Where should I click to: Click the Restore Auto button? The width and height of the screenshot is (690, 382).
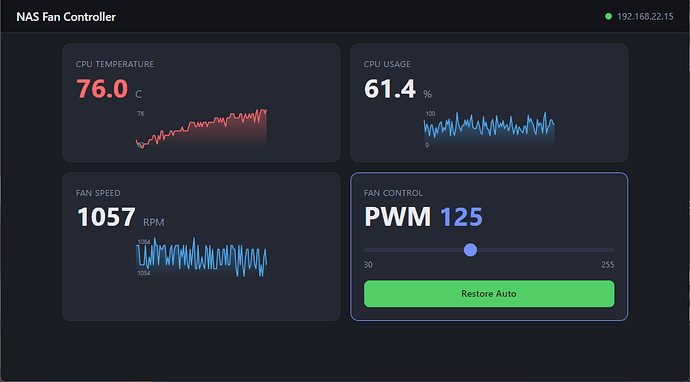[489, 294]
